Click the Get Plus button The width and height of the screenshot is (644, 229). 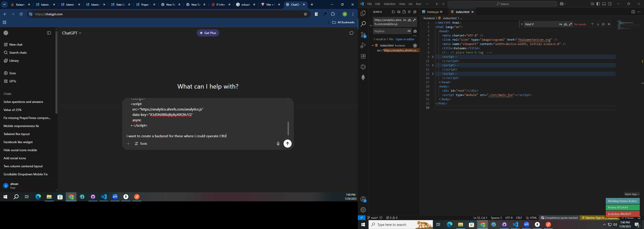point(208,33)
